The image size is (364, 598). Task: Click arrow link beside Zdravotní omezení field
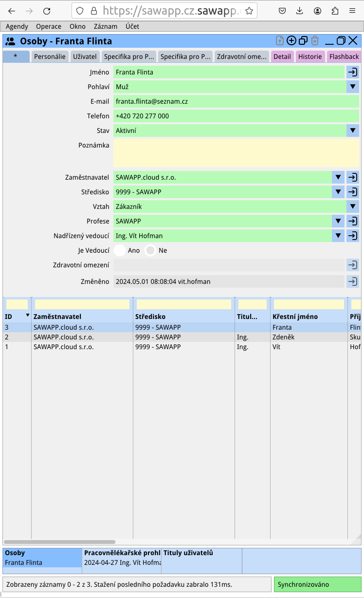353,265
